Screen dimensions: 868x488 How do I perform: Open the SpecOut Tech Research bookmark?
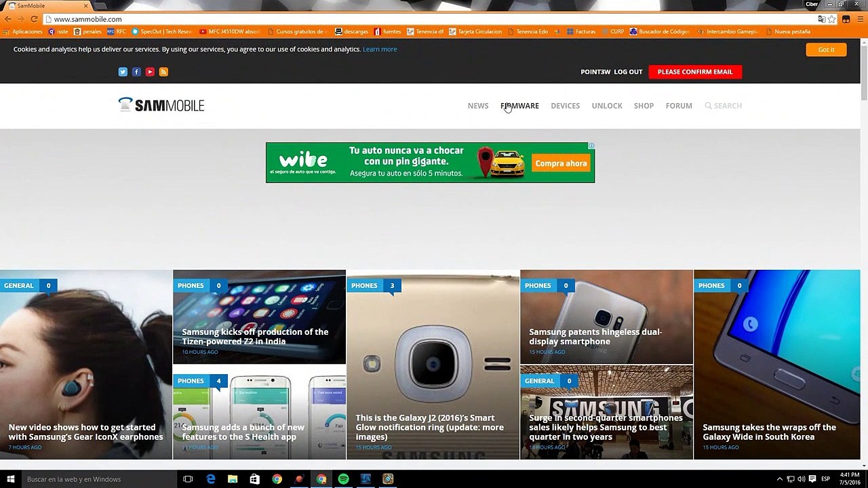tap(162, 32)
